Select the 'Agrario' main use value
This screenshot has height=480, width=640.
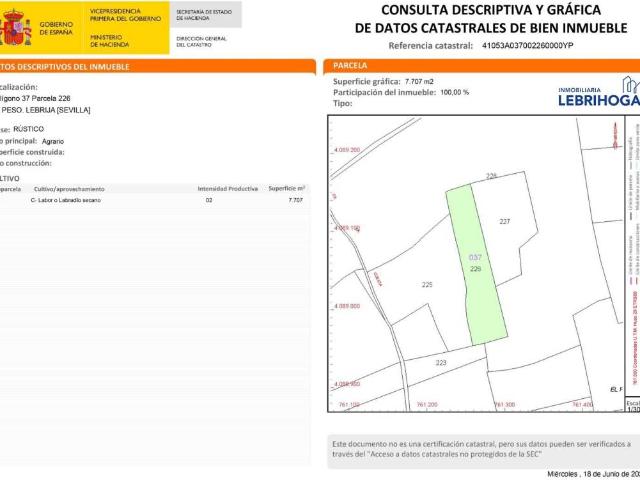(53, 141)
